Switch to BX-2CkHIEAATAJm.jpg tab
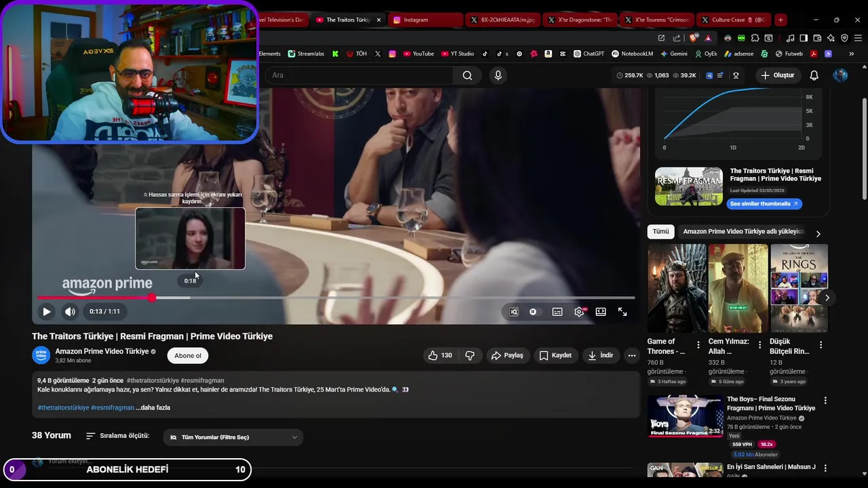This screenshot has width=868, height=488. point(502,20)
